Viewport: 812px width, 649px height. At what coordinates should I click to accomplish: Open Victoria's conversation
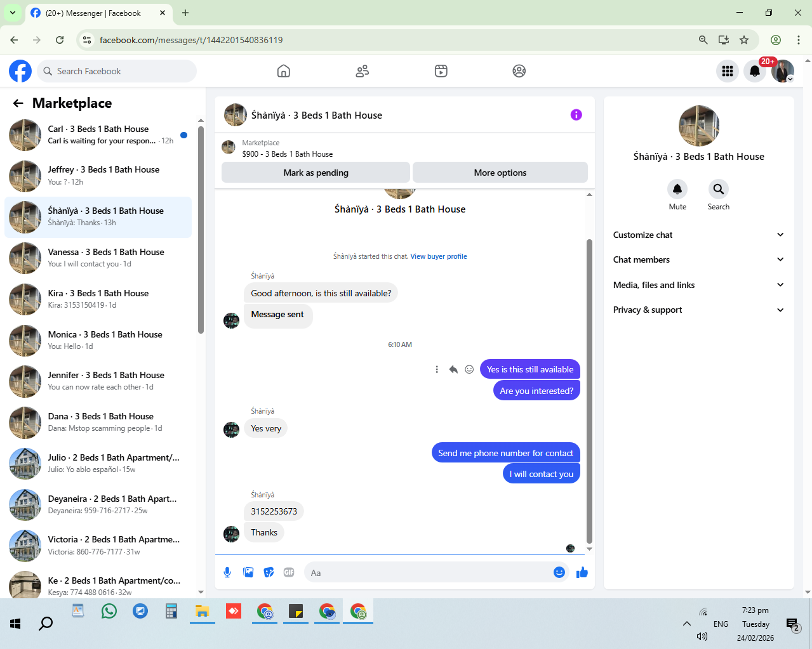[98, 546]
